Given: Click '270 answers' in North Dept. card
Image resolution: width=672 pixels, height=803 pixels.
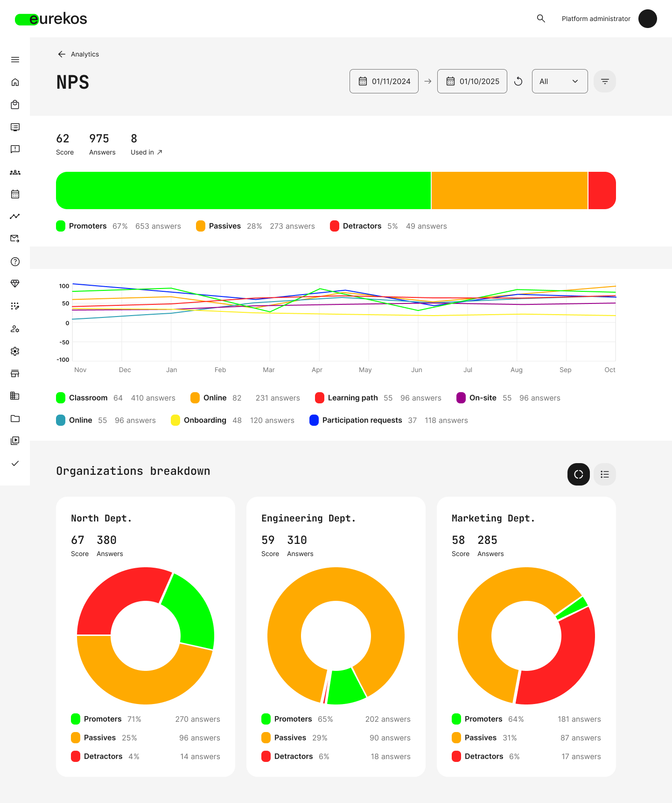Looking at the screenshot, I should 198,719.
